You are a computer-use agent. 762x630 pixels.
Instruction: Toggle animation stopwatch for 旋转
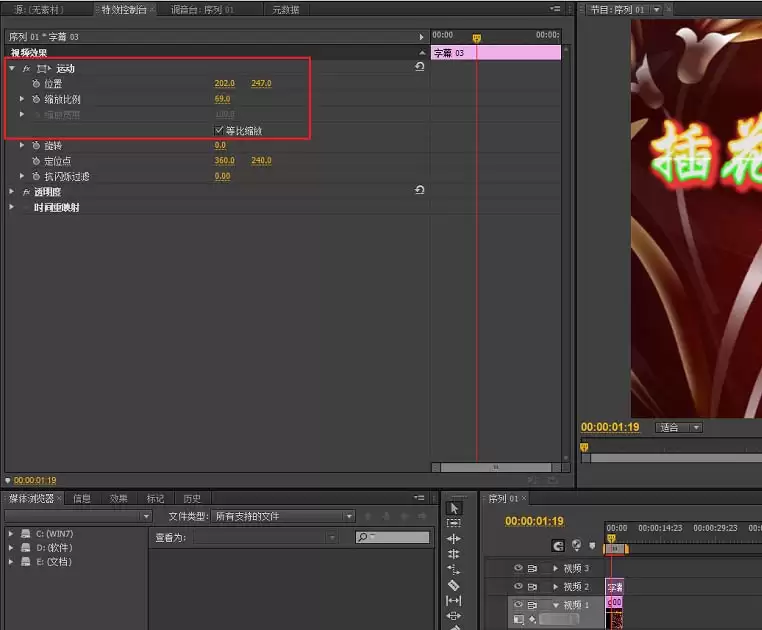[x=35, y=146]
